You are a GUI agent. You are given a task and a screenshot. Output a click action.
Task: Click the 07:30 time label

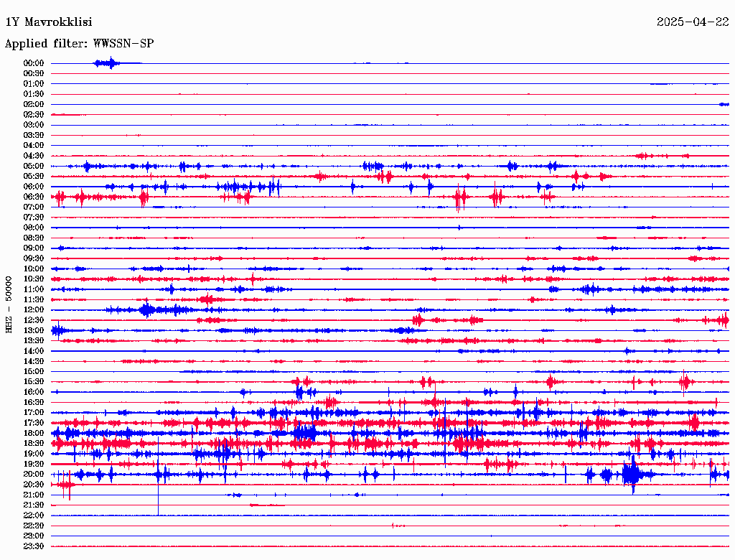coord(34,218)
